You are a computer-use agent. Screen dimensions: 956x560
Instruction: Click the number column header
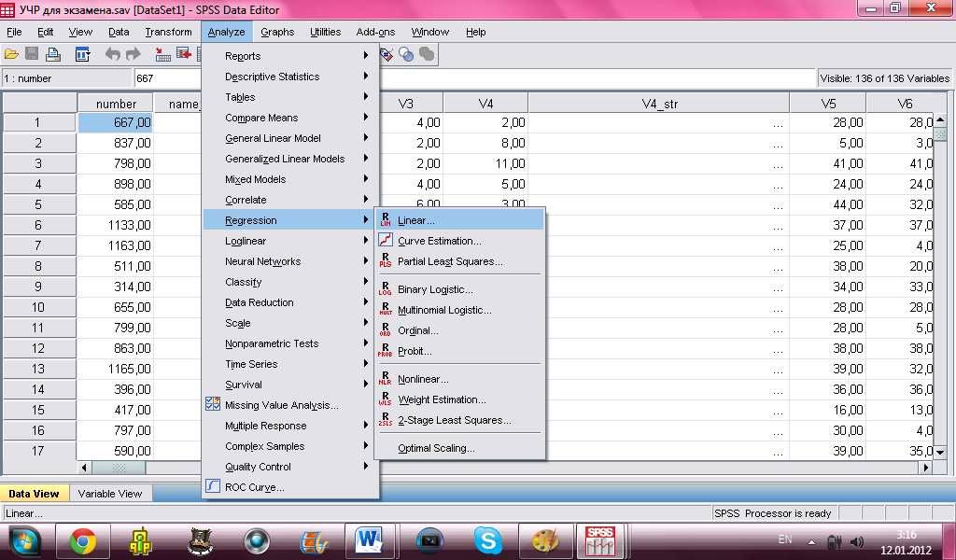(x=116, y=104)
